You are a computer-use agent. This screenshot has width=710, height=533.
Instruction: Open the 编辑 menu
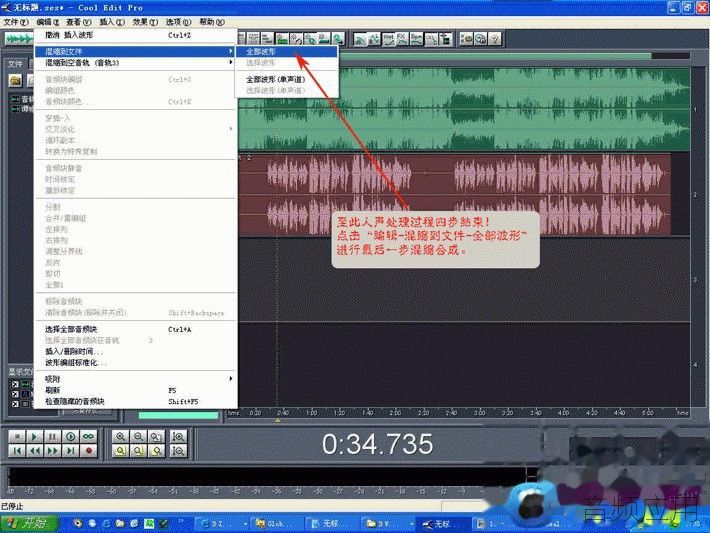(x=48, y=22)
